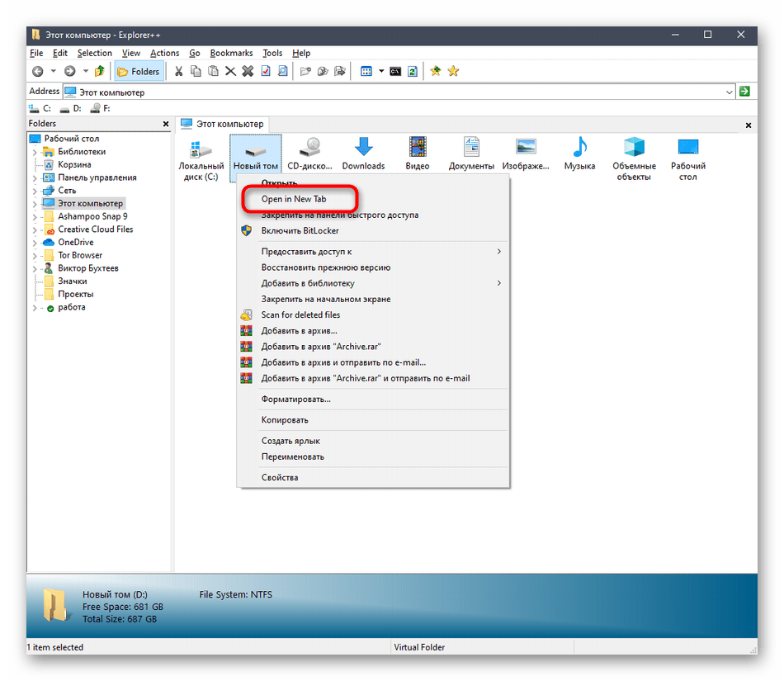
Task: Select Форматировать... in the context menu
Action: pyautogui.click(x=295, y=400)
